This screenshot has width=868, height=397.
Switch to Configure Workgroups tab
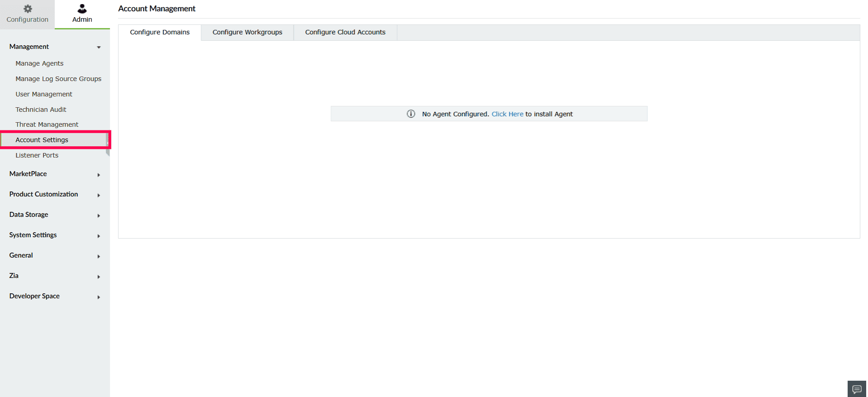tap(247, 32)
